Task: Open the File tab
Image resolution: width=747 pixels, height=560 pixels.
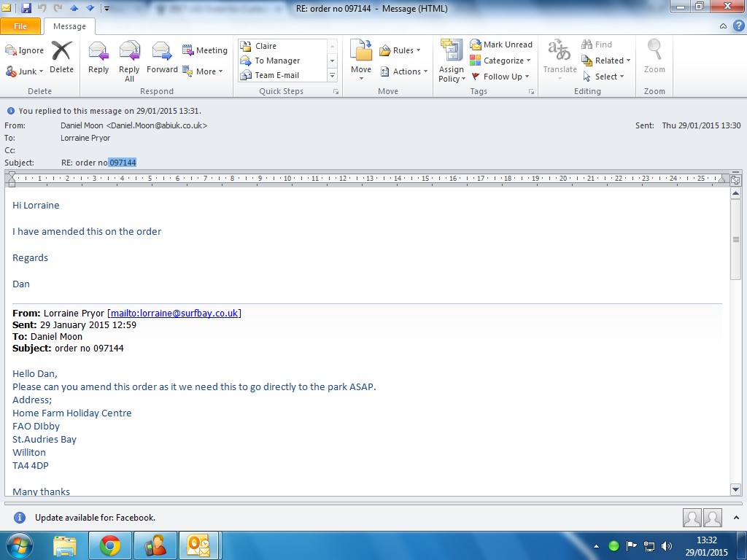Action: tap(20, 26)
